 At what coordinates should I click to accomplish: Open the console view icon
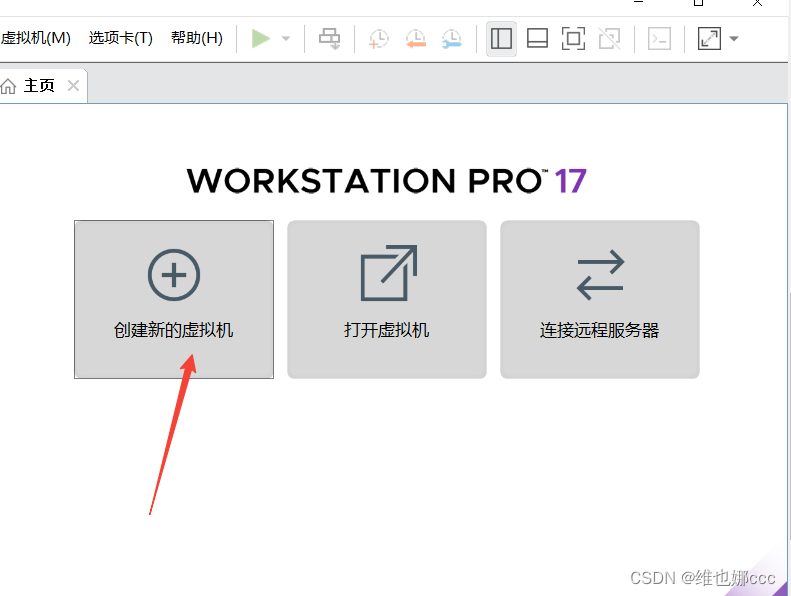point(659,38)
